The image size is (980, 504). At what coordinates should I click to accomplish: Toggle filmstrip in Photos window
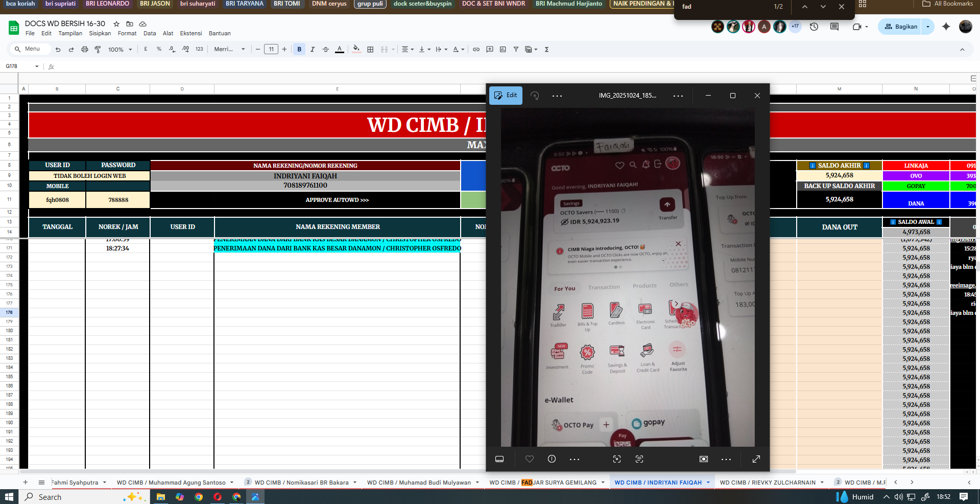(499, 459)
